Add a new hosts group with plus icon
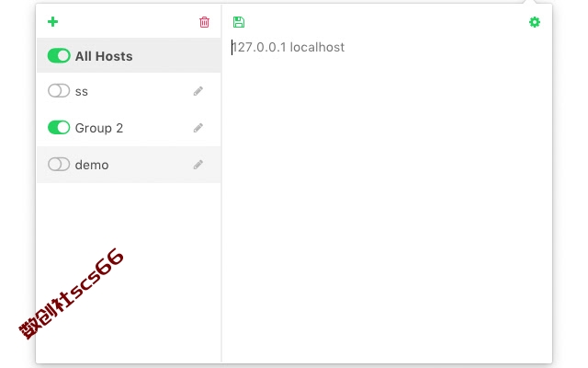Viewport: 588px width, 368px height. point(53,22)
